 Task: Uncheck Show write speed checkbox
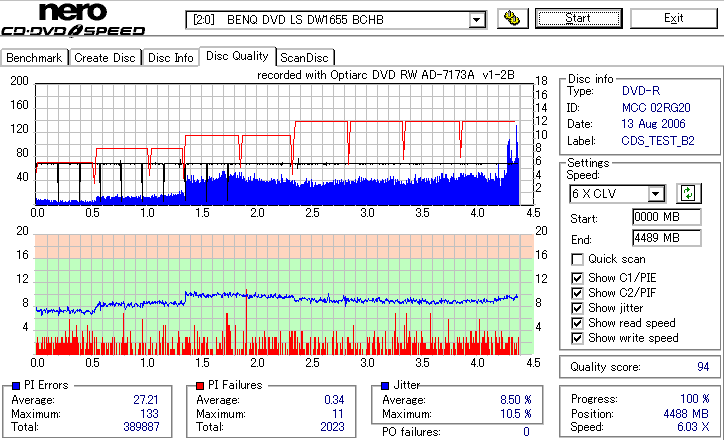[x=577, y=338]
